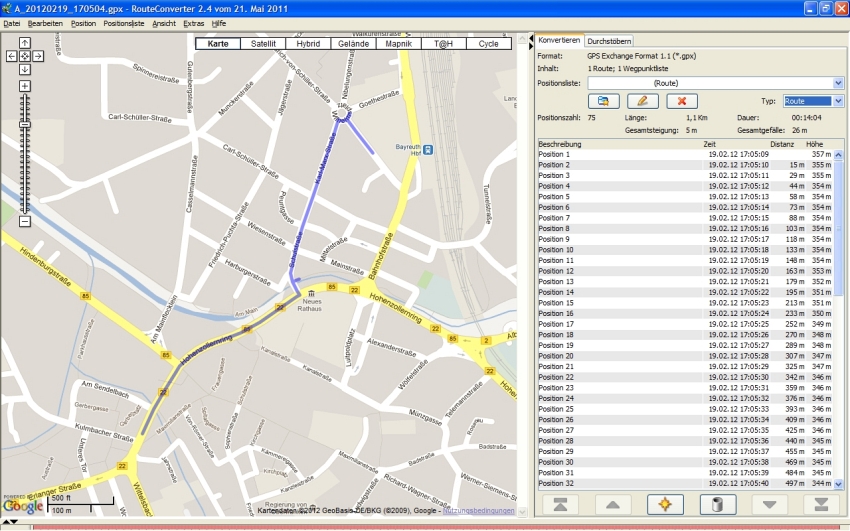The height and width of the screenshot is (531, 850).
Task: Open the Positionsliste (Route) dropdown
Action: (838, 83)
